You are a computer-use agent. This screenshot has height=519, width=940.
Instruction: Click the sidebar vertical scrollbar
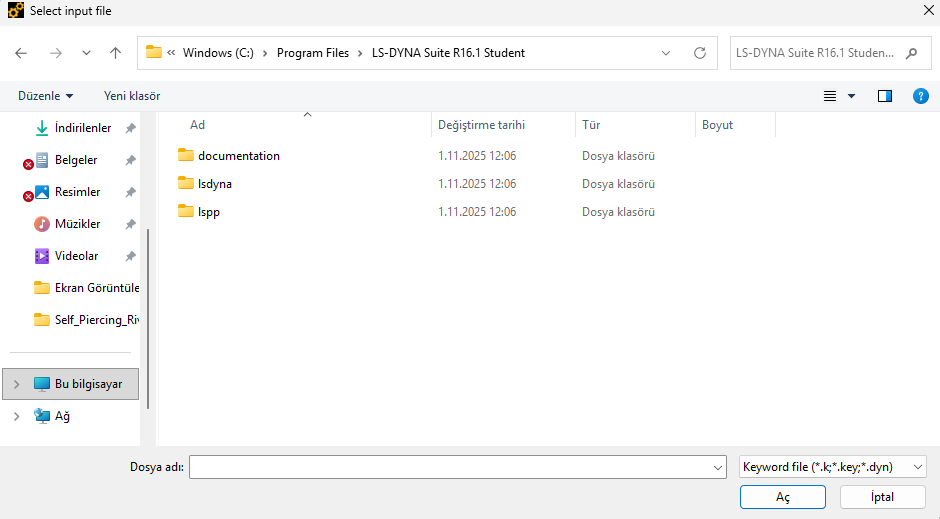tap(147, 318)
